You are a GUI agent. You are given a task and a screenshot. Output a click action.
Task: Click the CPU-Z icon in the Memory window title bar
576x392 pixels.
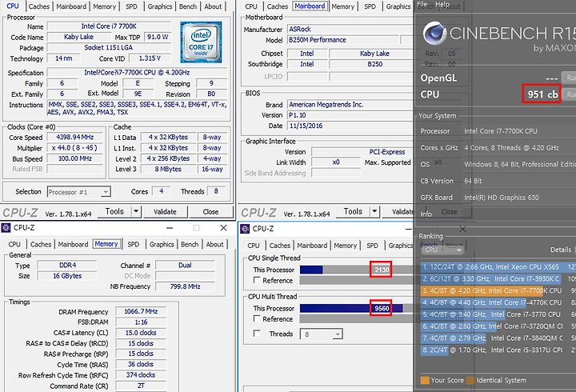coord(6,228)
